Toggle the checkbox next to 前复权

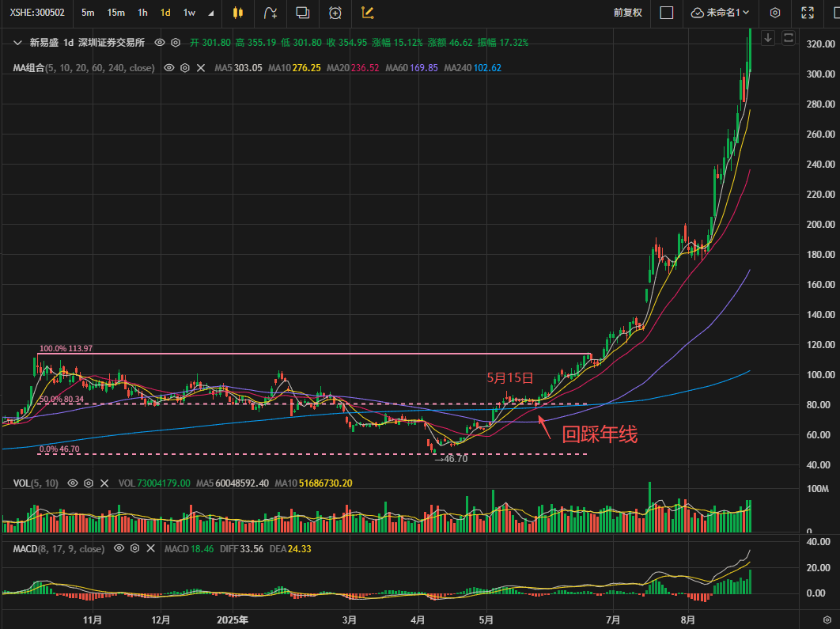666,13
